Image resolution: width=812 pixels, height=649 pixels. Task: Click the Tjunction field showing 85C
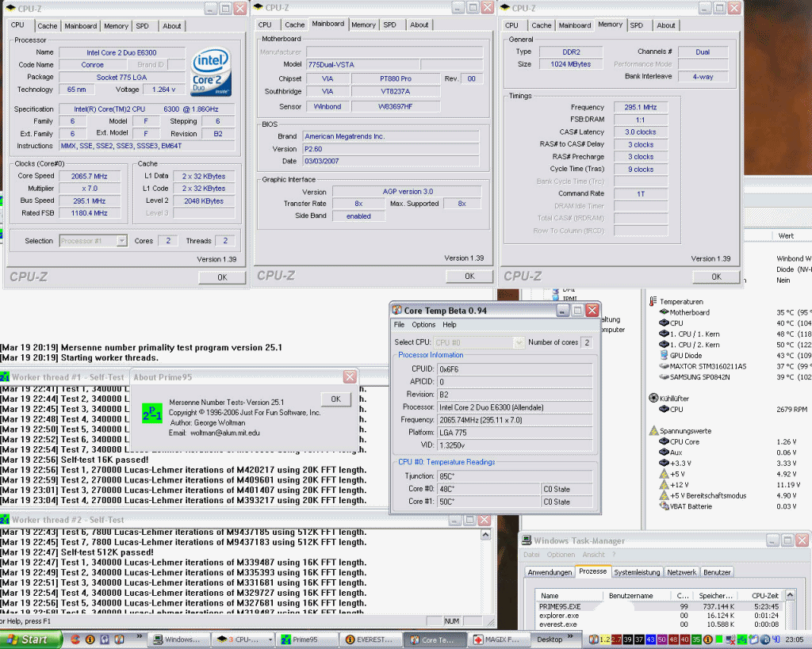[x=515, y=476]
